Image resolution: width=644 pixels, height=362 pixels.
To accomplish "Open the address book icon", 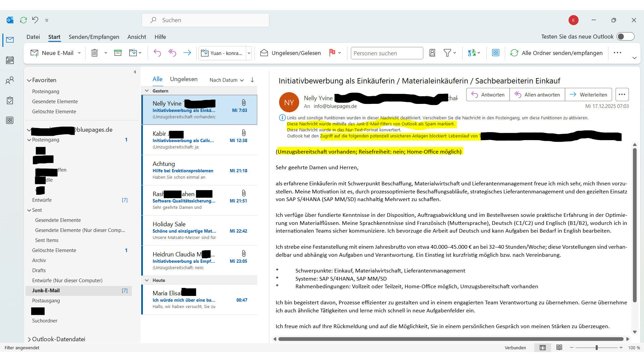I will (432, 53).
